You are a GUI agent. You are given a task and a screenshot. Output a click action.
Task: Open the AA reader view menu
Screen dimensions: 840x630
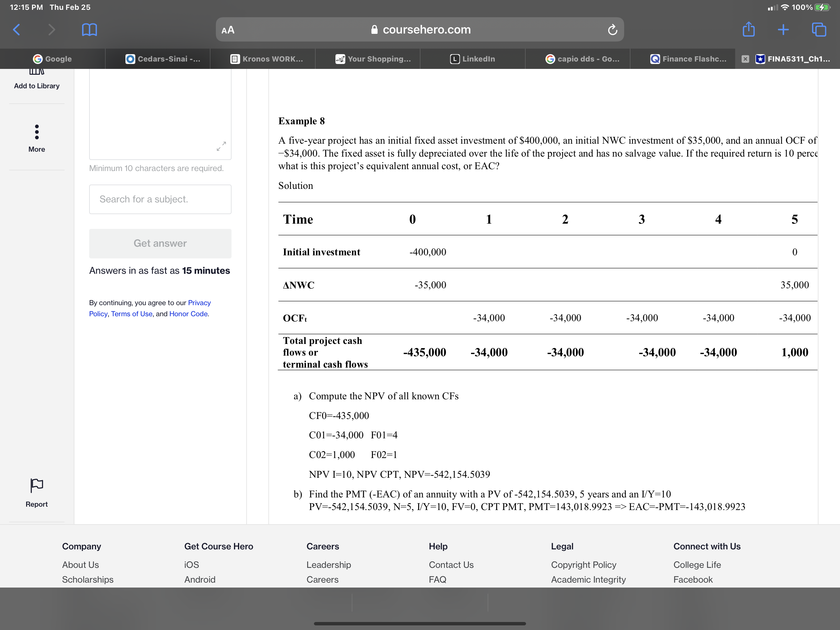coord(228,30)
